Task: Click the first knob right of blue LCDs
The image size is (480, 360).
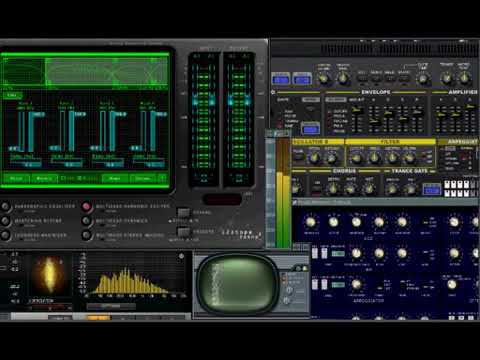Action: pos(323,79)
